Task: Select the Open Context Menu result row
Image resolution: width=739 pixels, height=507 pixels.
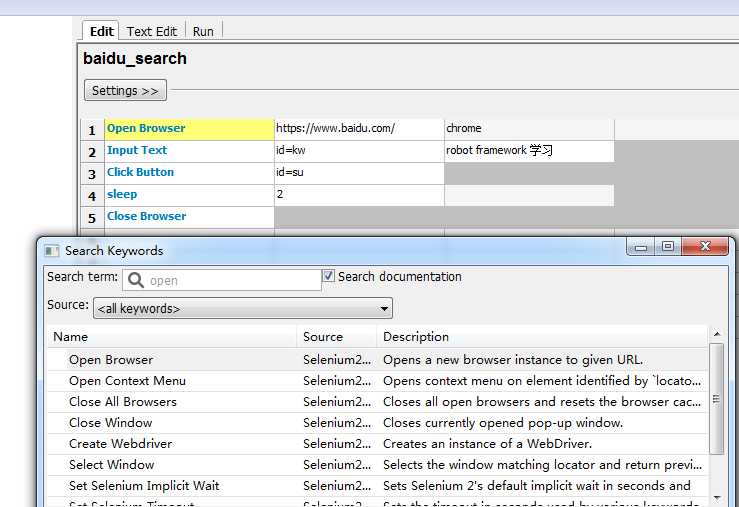Action: (x=377, y=381)
